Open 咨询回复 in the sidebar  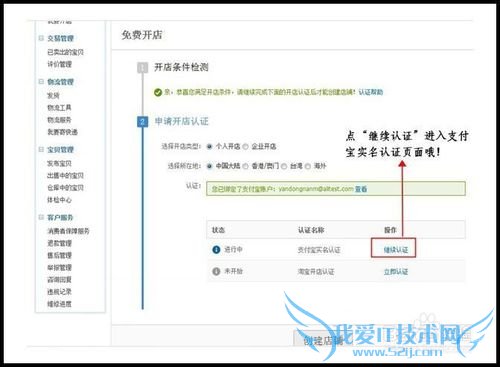click(59, 280)
